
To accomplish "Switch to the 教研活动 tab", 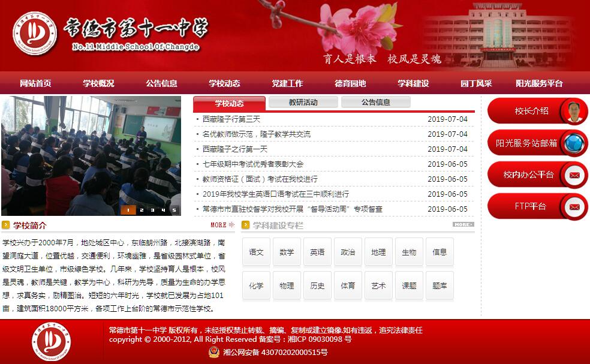I will pos(303,103).
